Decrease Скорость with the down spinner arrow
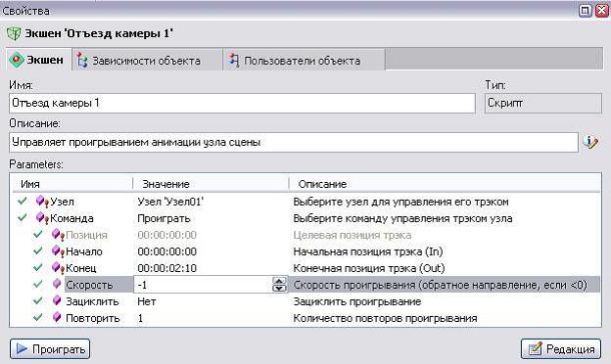 [279, 289]
